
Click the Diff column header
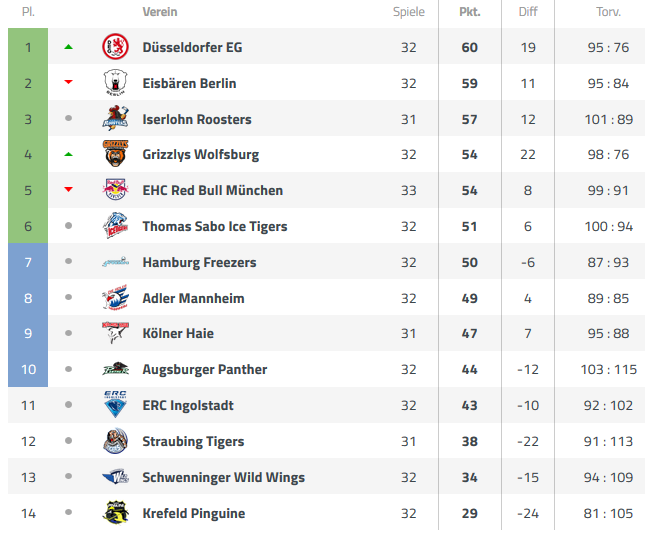[x=528, y=12]
